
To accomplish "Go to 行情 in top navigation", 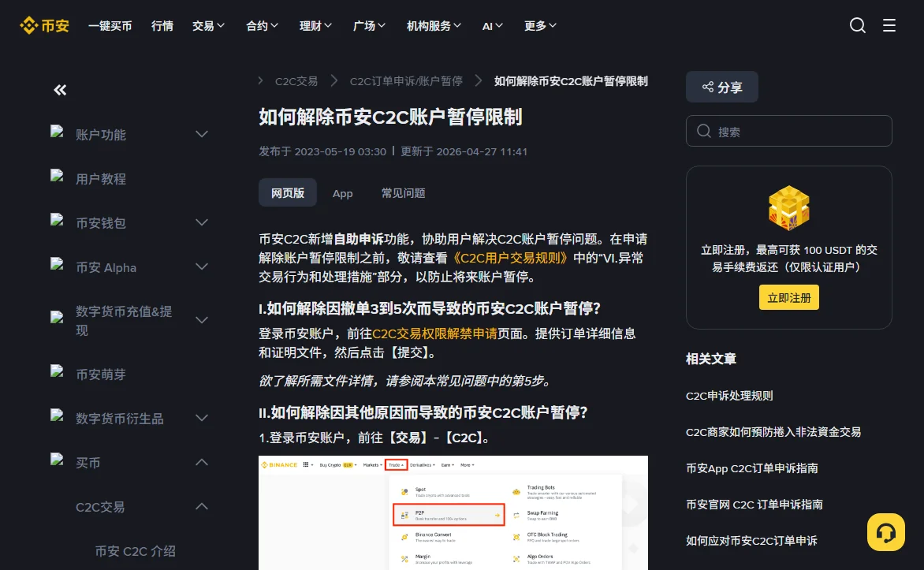I will pyautogui.click(x=162, y=26).
